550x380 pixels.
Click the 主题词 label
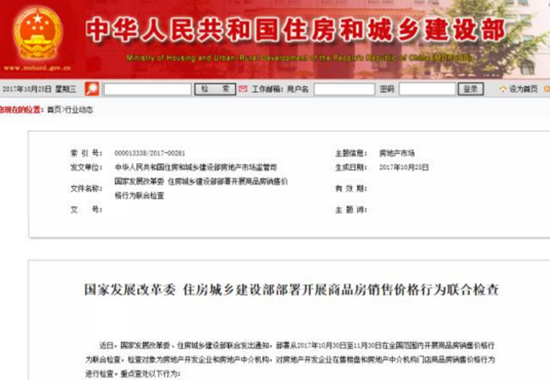coord(351,210)
